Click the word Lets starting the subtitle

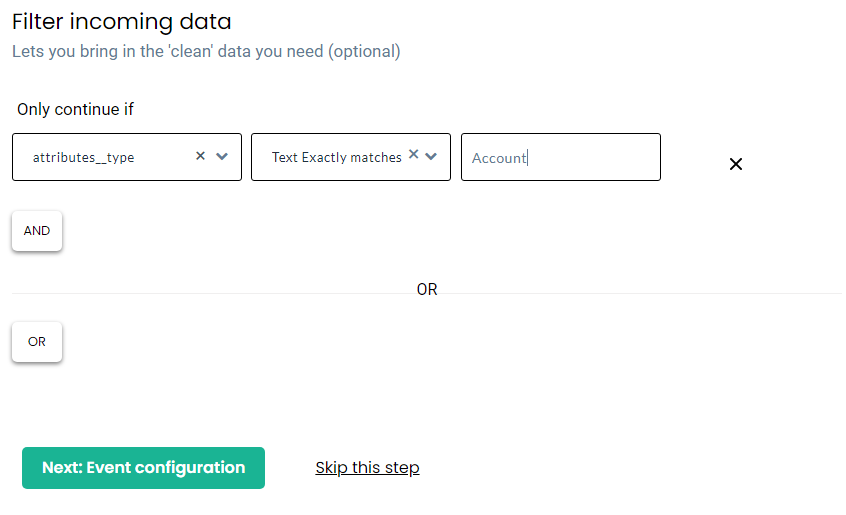point(28,51)
